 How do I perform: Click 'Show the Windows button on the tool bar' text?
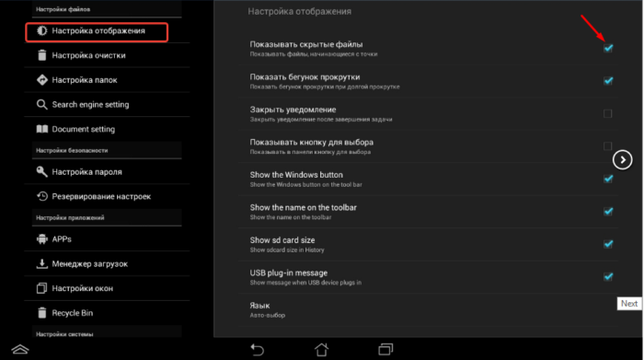(x=306, y=184)
